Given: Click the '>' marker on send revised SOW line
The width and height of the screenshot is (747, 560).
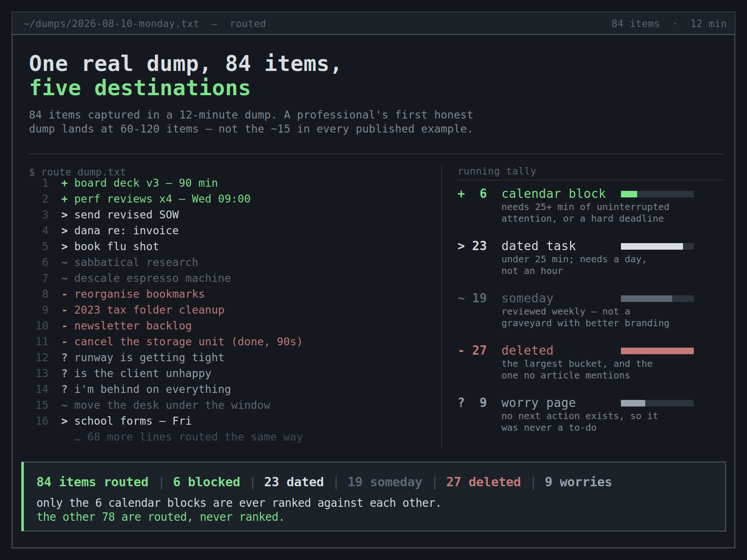Looking at the screenshot, I should tap(64, 215).
